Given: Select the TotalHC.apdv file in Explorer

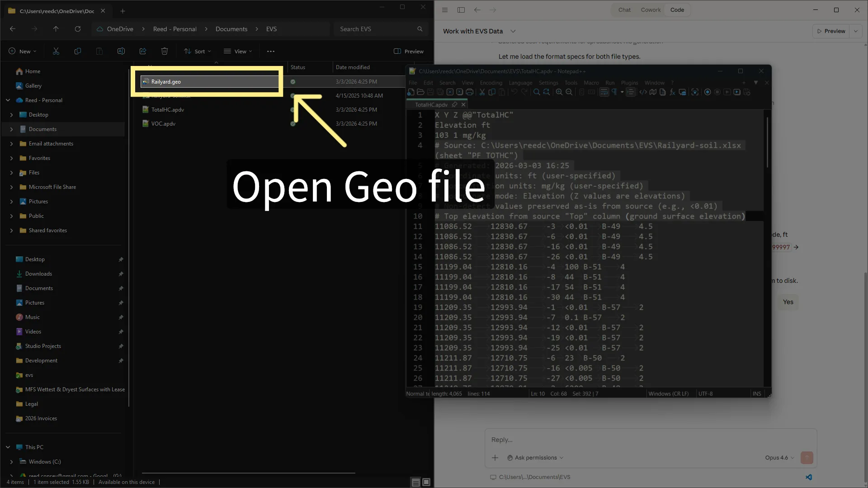Looking at the screenshot, I should coord(167,110).
